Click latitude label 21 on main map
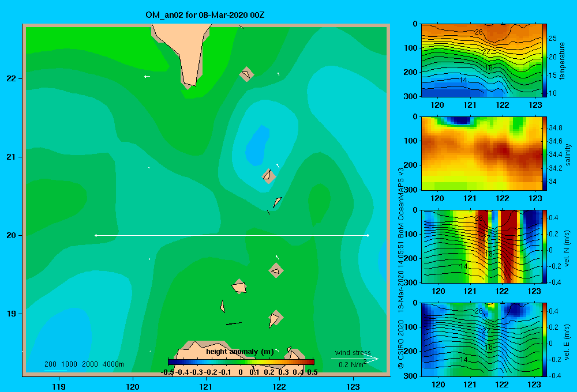This screenshot has height=392, width=577. 12,157
